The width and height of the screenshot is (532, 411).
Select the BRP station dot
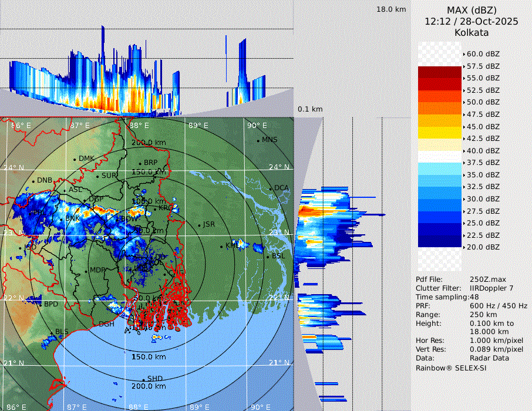click(140, 163)
